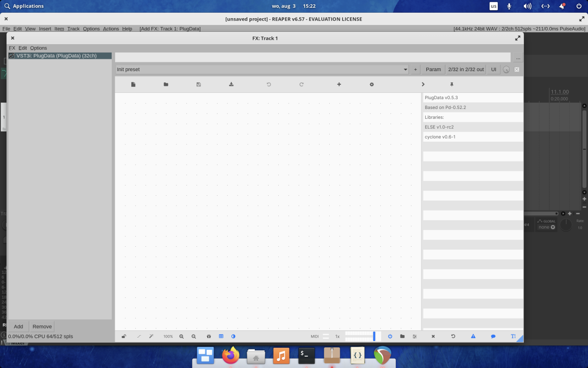Adjust the PlugData volume slider handle
The width and height of the screenshot is (588, 368).
pos(374,336)
